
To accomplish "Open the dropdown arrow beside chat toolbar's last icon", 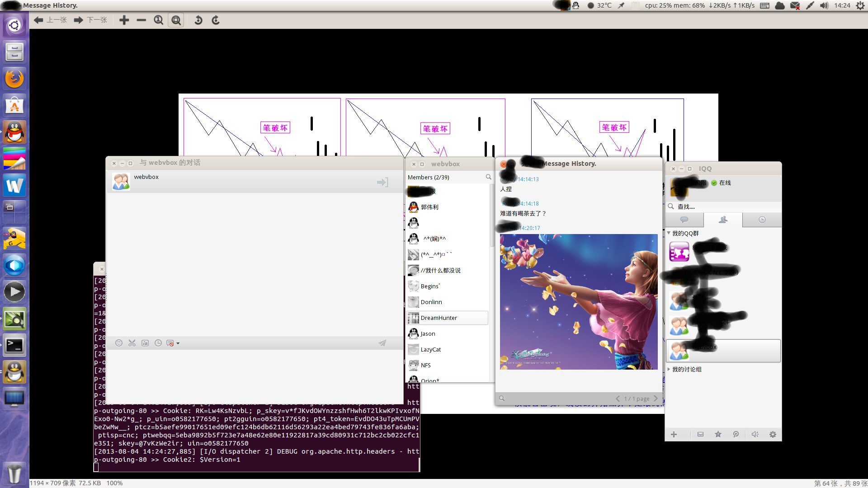I will click(178, 343).
